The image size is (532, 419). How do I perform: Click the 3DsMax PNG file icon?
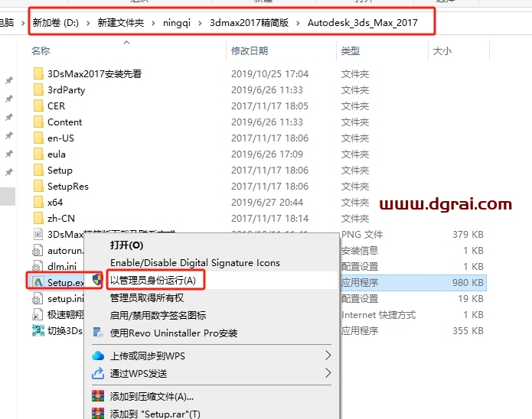tap(38, 234)
